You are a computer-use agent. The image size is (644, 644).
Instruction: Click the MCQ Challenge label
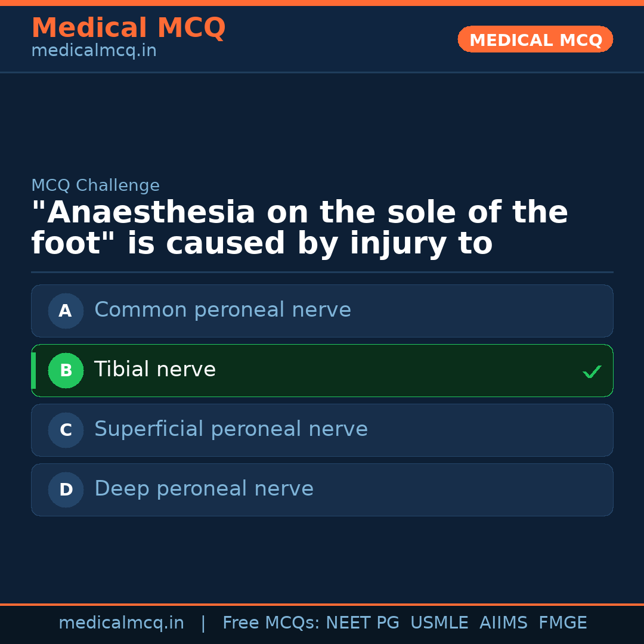[95, 185]
